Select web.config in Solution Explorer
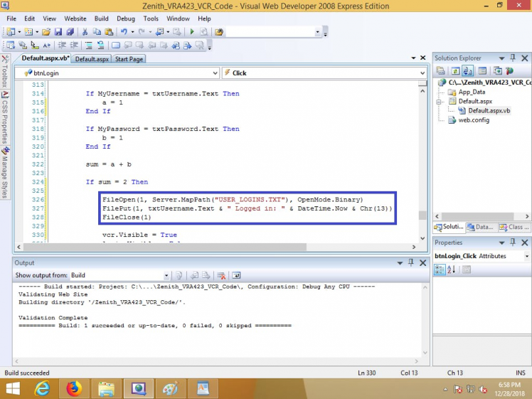This screenshot has height=399, width=532. [474, 120]
